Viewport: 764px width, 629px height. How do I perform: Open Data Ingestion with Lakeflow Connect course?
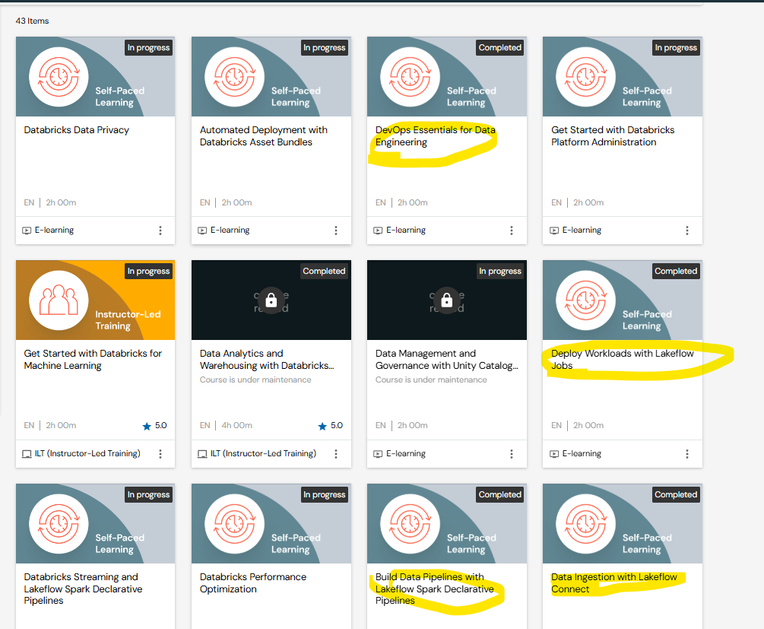(614, 583)
